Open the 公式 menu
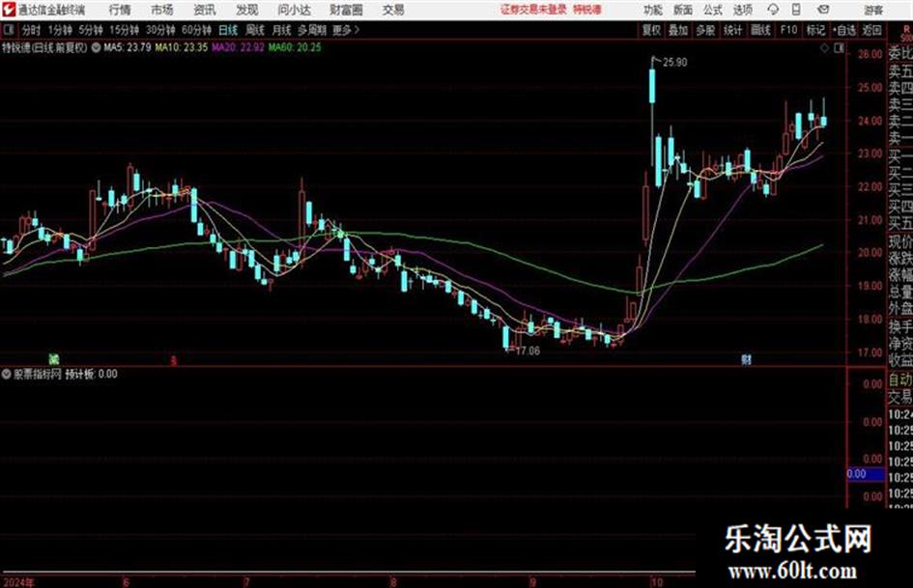The height and width of the screenshot is (588, 913). click(713, 10)
